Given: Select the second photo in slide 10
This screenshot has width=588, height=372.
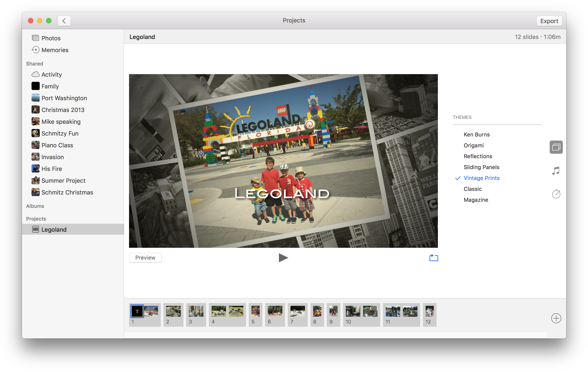Looking at the screenshot, I should 370,311.
